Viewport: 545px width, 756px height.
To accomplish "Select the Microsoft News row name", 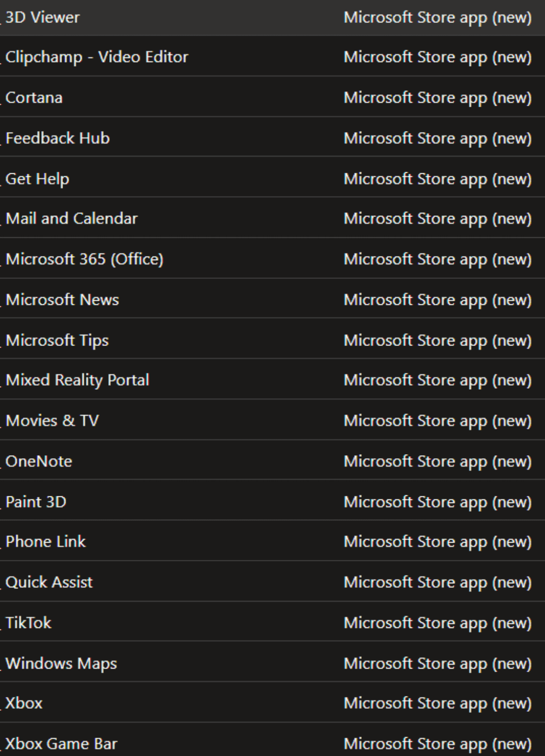I will pos(62,300).
